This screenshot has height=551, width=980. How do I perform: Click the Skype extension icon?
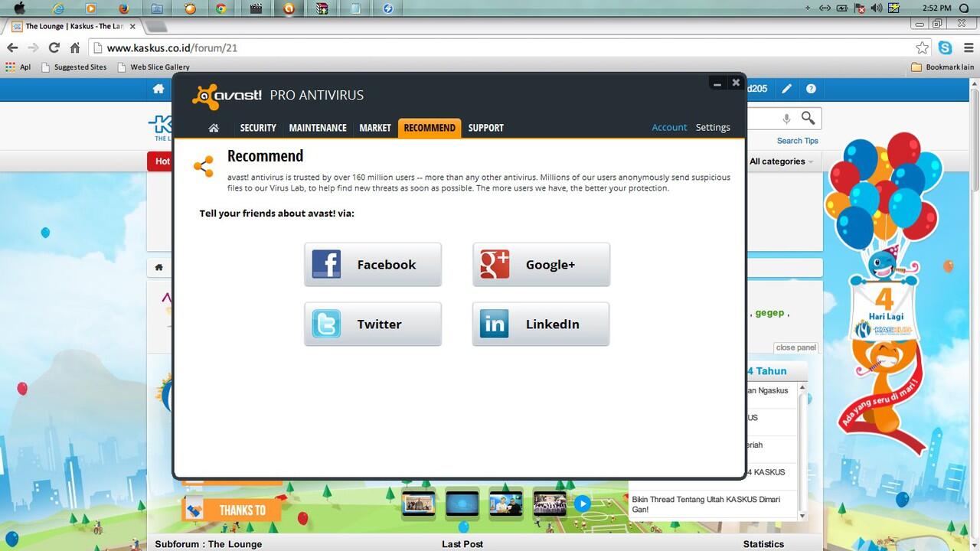(946, 47)
